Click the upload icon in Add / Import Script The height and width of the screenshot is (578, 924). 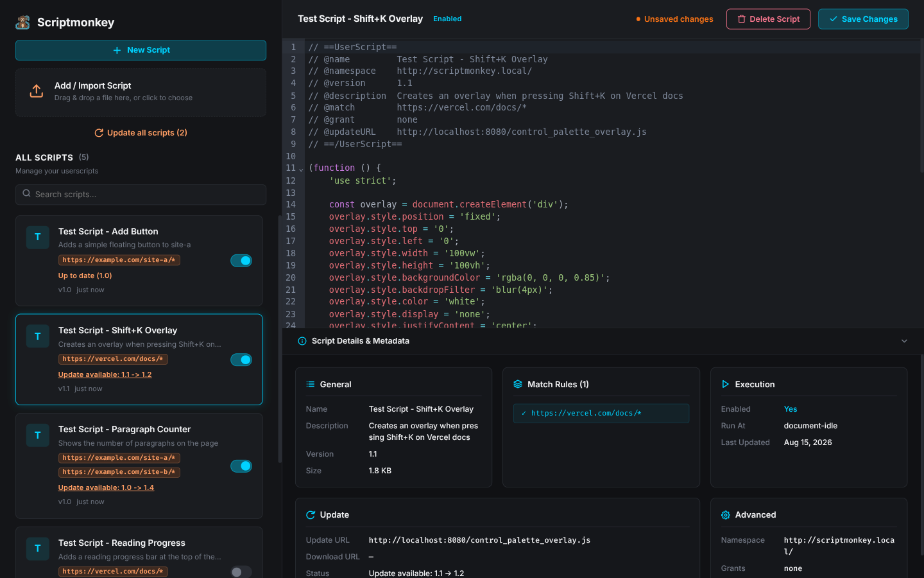37,91
